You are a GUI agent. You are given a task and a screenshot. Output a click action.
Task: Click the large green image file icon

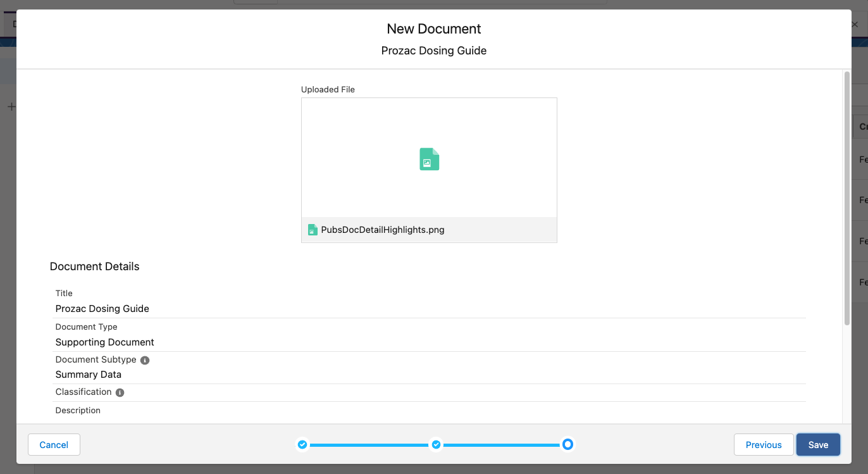click(x=429, y=159)
